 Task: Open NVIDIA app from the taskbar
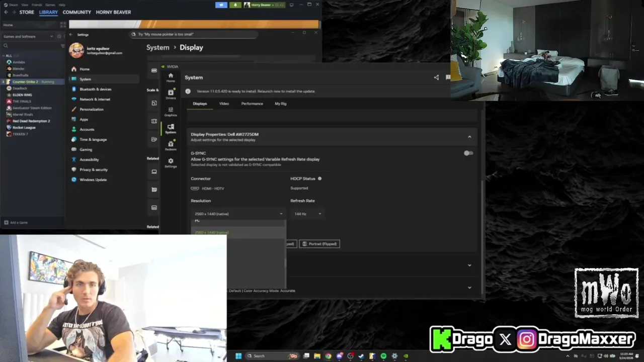406,356
